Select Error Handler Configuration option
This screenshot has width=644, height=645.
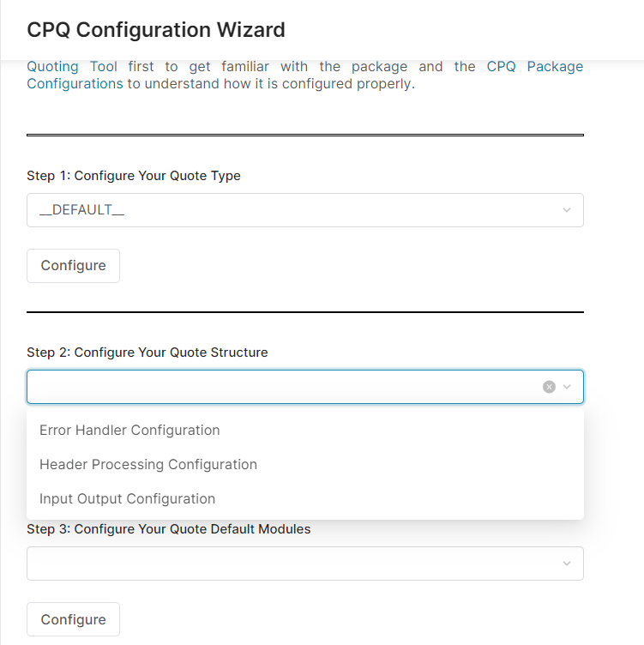point(129,430)
